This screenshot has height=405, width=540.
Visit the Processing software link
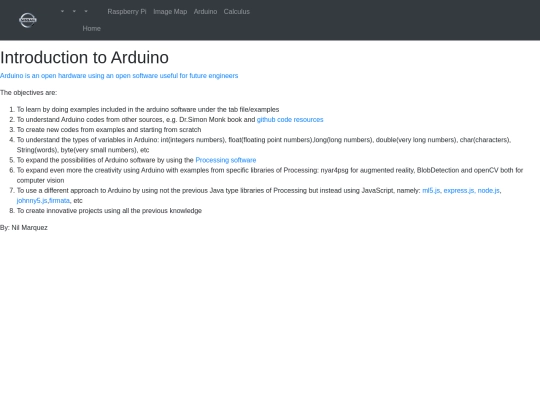tap(226, 160)
